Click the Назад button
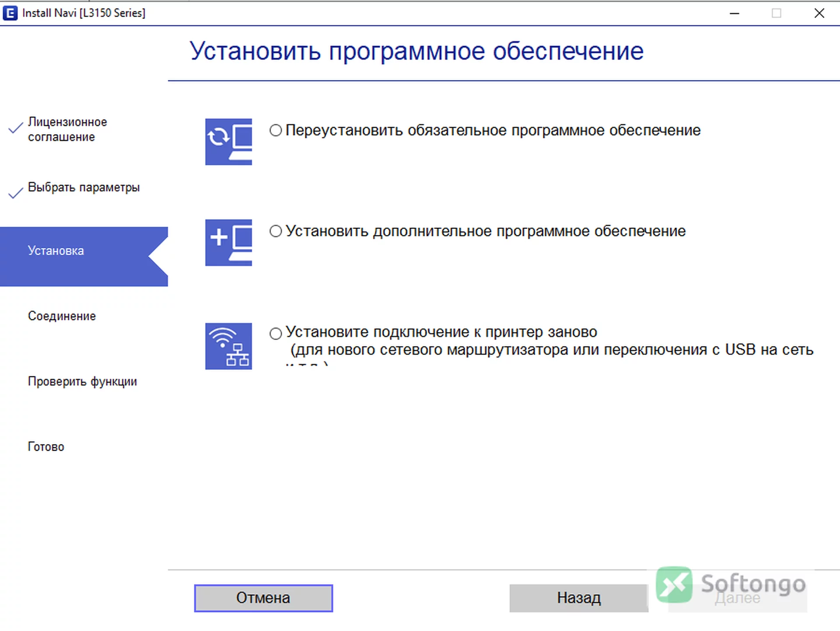This screenshot has height=631, width=840. click(578, 598)
